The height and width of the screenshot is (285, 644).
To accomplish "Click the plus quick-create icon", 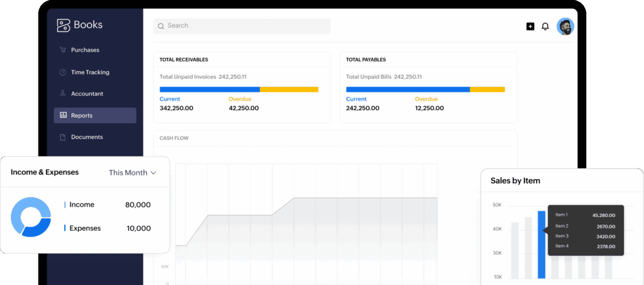I will pos(530,26).
